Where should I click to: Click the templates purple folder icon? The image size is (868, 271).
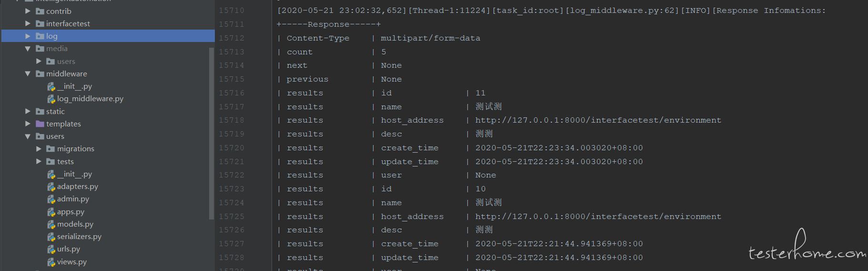pos(40,124)
